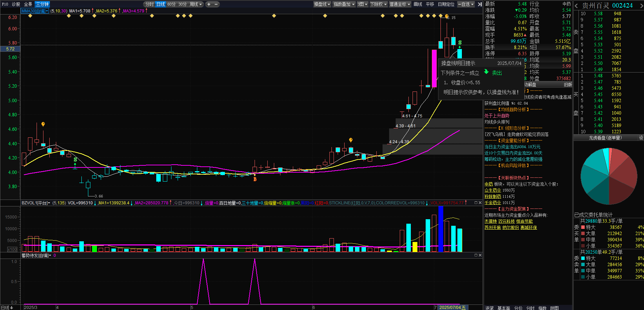The height and width of the screenshot is (310, 644).
Task: Click the order-flow pie chart
Action: [x=609, y=176]
